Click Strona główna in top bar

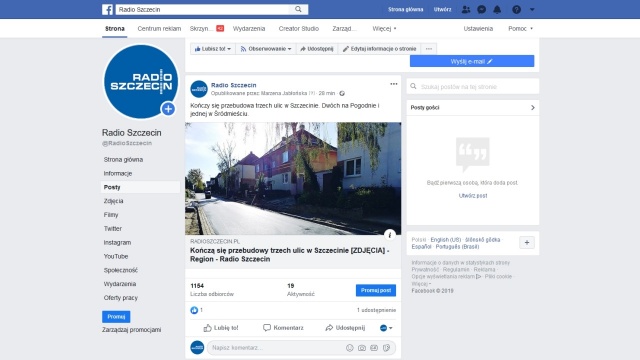[x=405, y=9]
